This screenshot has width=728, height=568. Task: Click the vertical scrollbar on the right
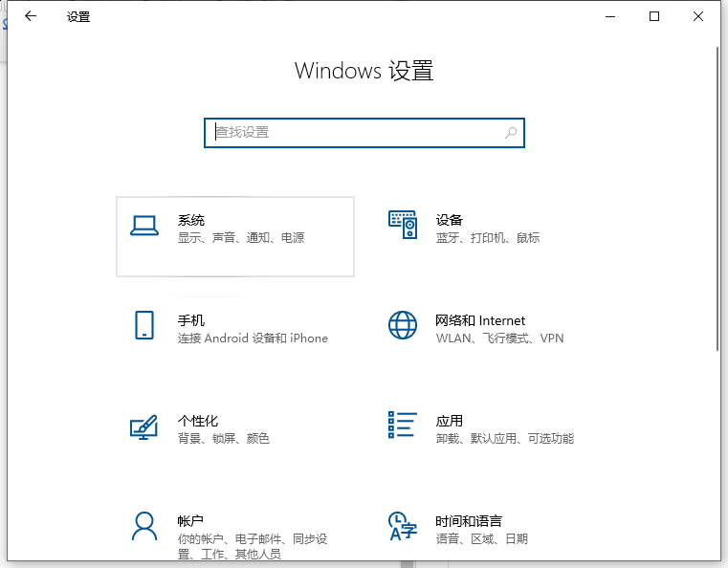click(717, 191)
